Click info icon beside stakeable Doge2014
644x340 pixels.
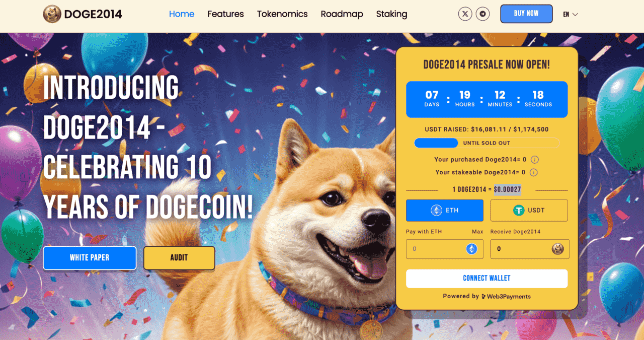[x=534, y=172]
